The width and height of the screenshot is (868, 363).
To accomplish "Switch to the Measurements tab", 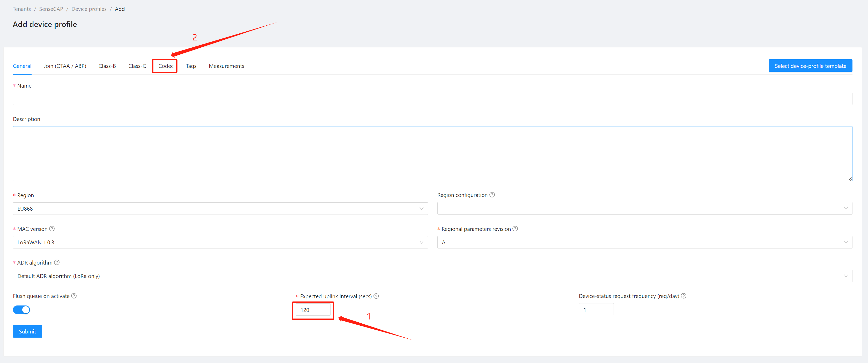I will pyautogui.click(x=226, y=66).
